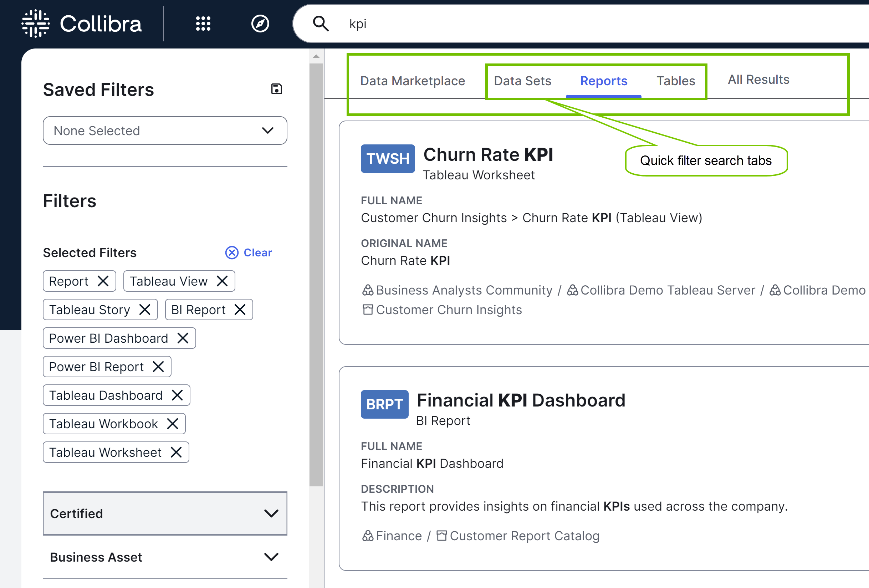Click the scroll up arrow of filter pane
869x588 pixels.
[x=316, y=56]
